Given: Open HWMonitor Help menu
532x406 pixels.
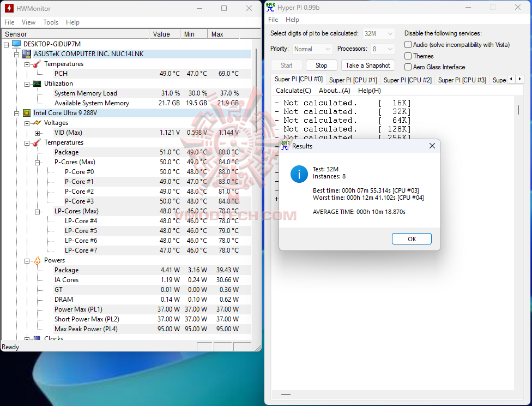Looking at the screenshot, I should coord(72,22).
